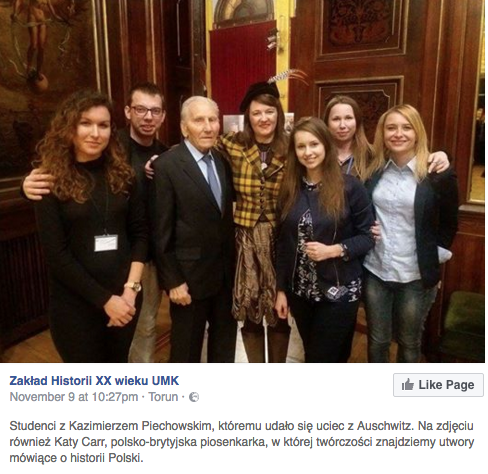
Task: Select the elderly man in dark suit
Action: (x=197, y=227)
